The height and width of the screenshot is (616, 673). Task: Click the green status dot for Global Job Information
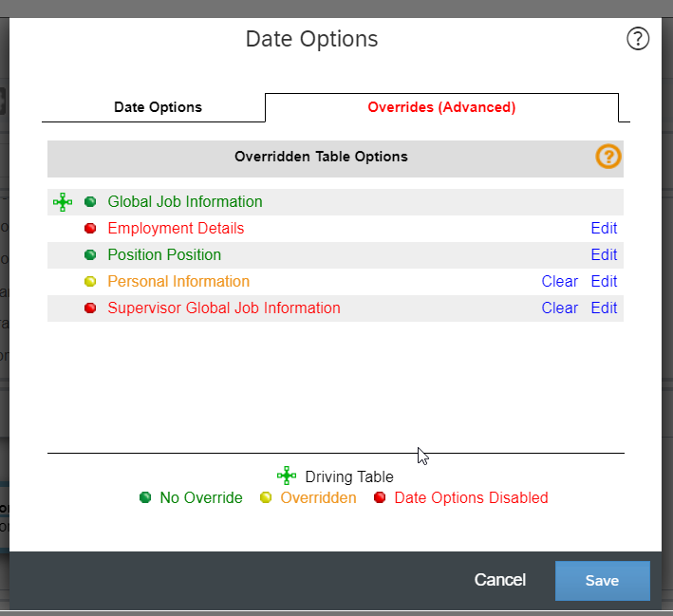[x=90, y=202]
